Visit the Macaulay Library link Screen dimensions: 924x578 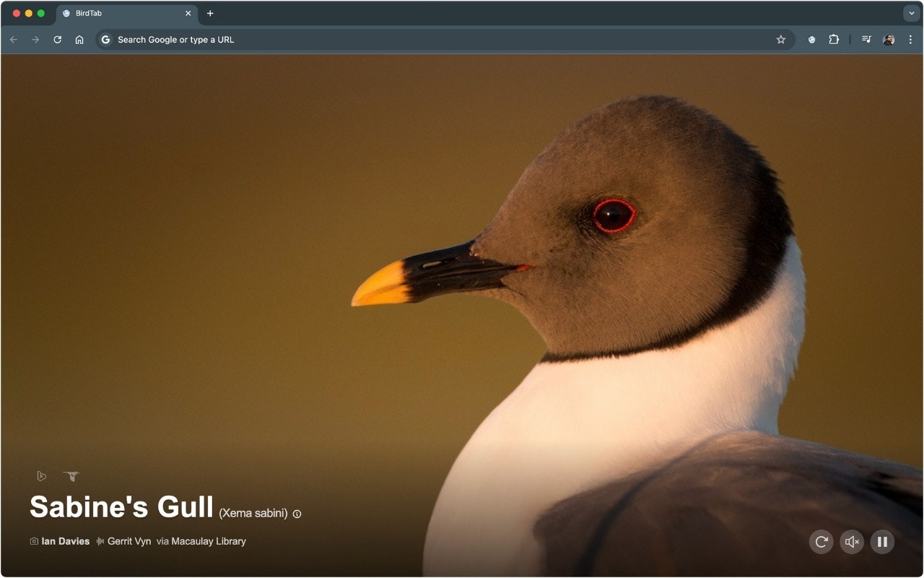click(212, 541)
